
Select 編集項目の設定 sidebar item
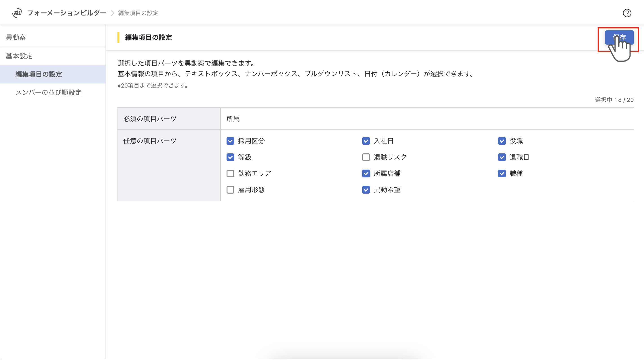click(x=39, y=74)
